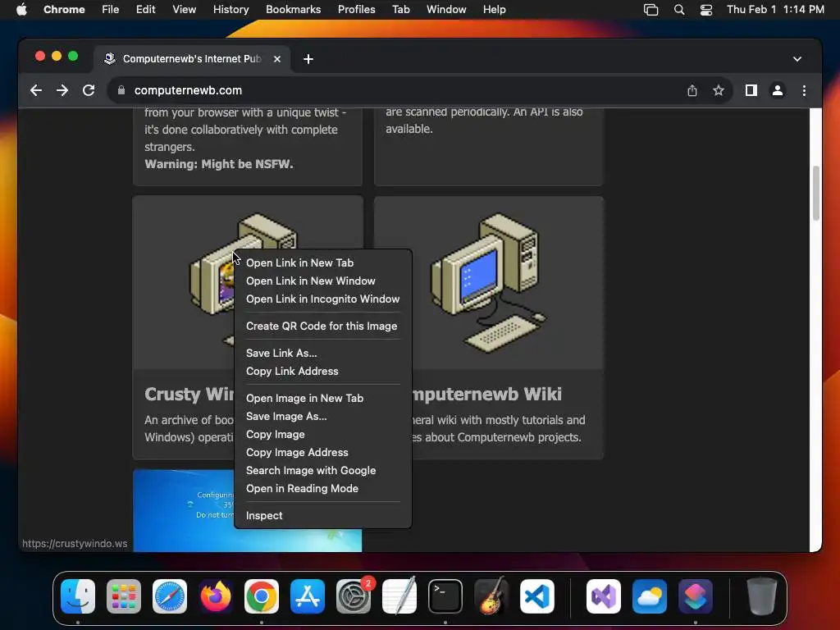Expand the tab search chevron
This screenshot has height=630, width=840.
click(797, 59)
